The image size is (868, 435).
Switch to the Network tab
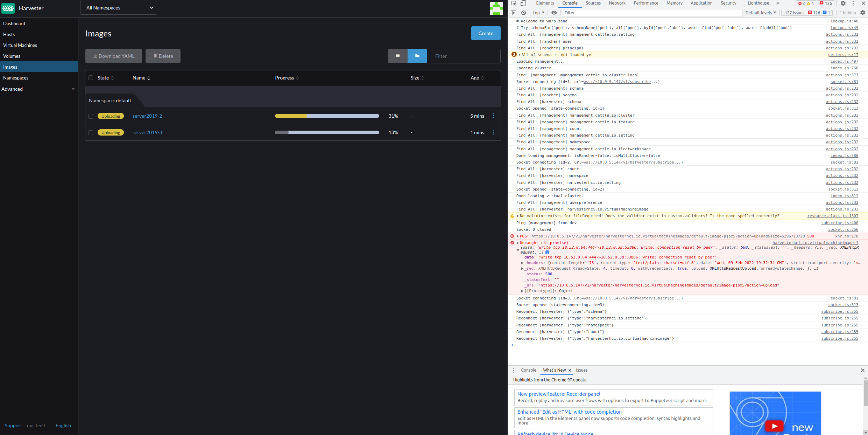click(616, 3)
